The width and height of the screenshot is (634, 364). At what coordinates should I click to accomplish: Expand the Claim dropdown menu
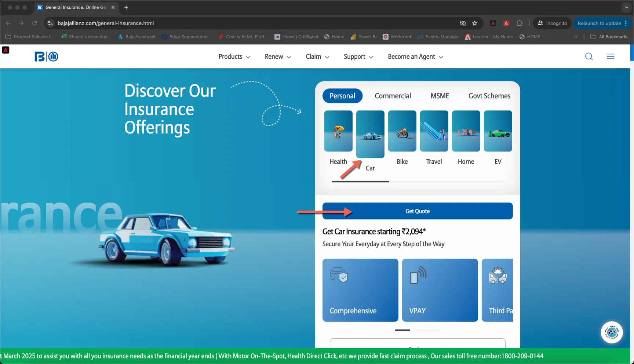(x=318, y=57)
